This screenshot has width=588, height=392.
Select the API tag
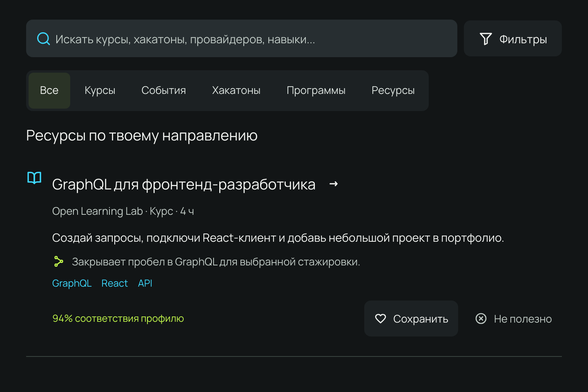[x=145, y=283]
